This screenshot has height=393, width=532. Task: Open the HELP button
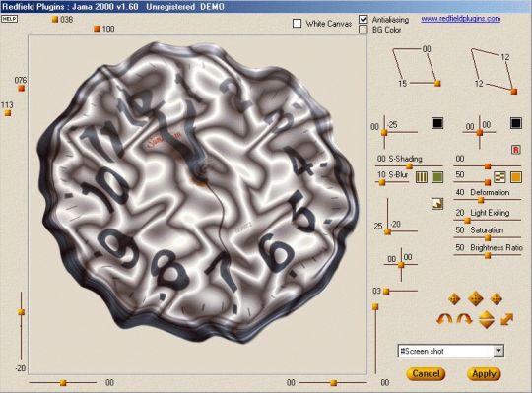click(9, 19)
